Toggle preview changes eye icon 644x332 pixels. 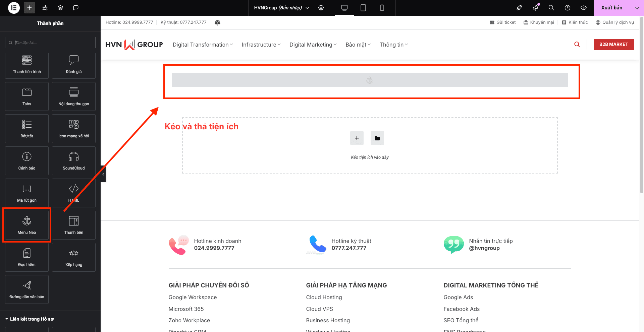click(x=584, y=8)
